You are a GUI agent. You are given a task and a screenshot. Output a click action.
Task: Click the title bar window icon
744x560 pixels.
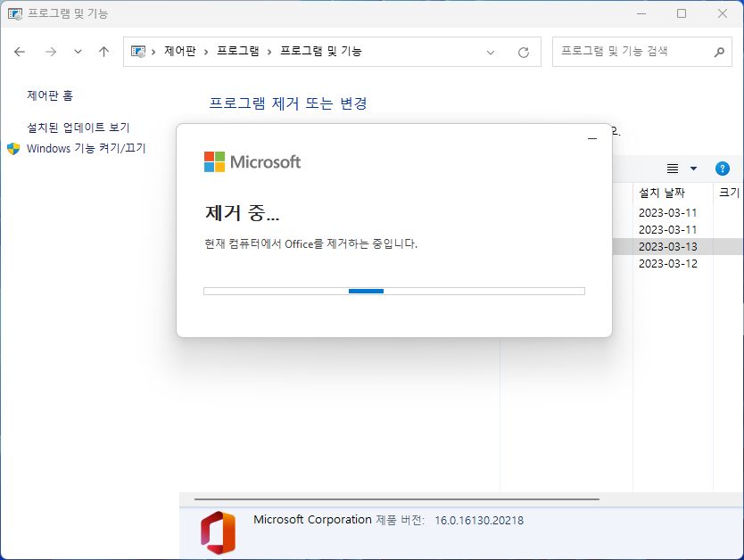[x=14, y=13]
